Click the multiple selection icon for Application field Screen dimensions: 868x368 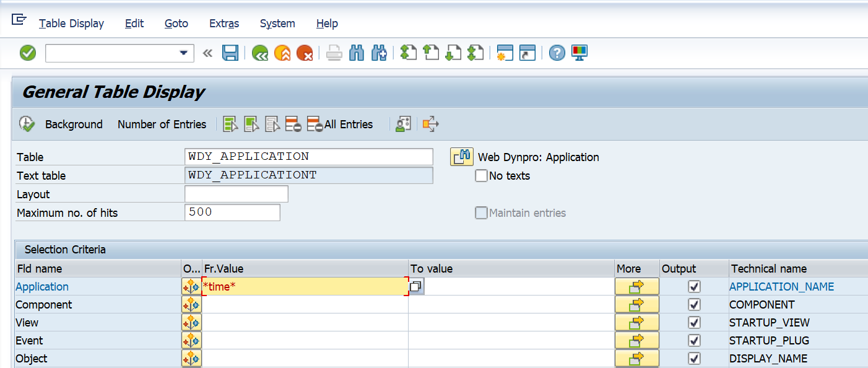coord(191,286)
